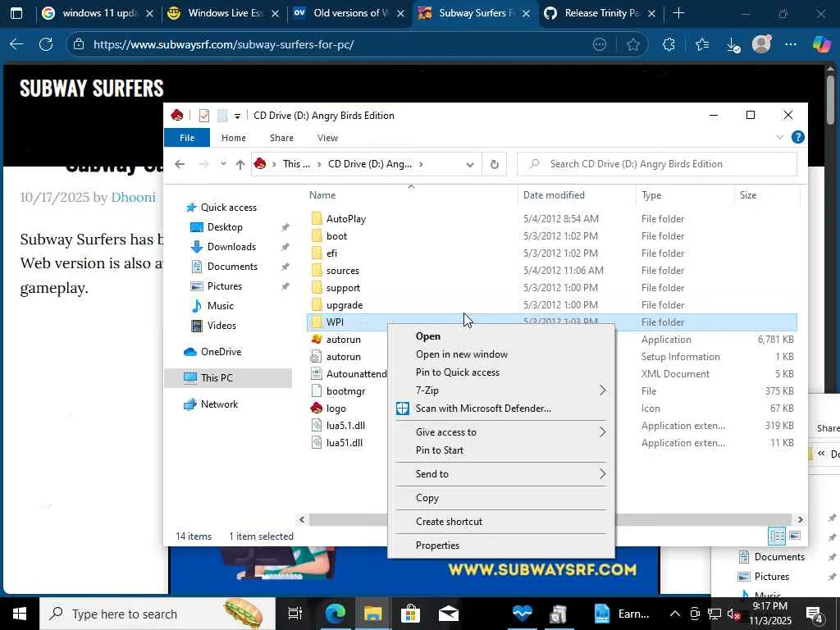Click the browser back arrow icon
Viewport: 840px width, 630px height.
point(16,44)
